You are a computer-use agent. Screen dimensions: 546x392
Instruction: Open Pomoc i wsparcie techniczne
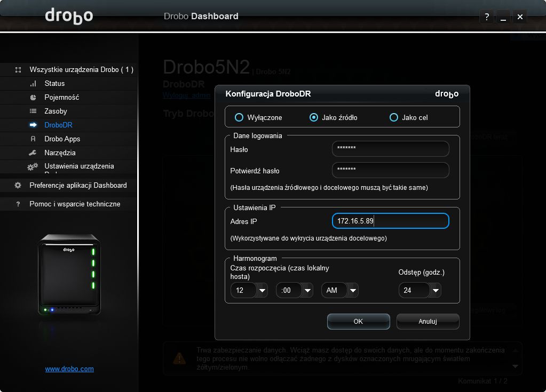75,204
